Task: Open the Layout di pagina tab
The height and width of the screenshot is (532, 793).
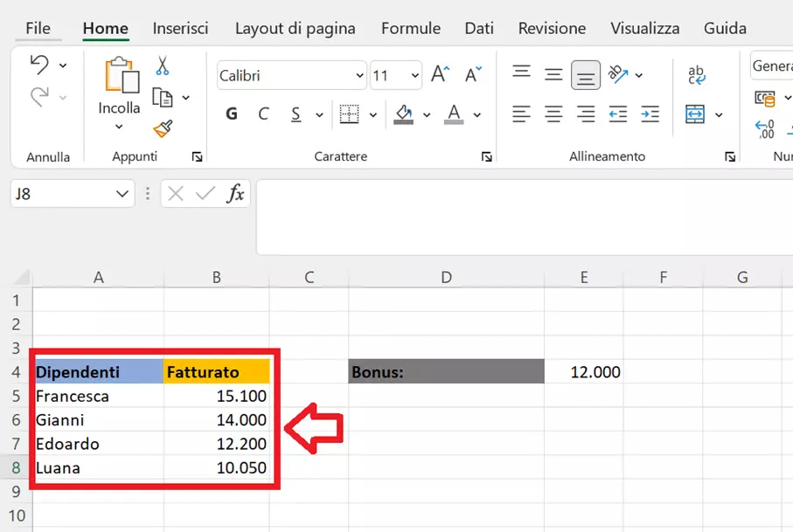Action: [296, 28]
